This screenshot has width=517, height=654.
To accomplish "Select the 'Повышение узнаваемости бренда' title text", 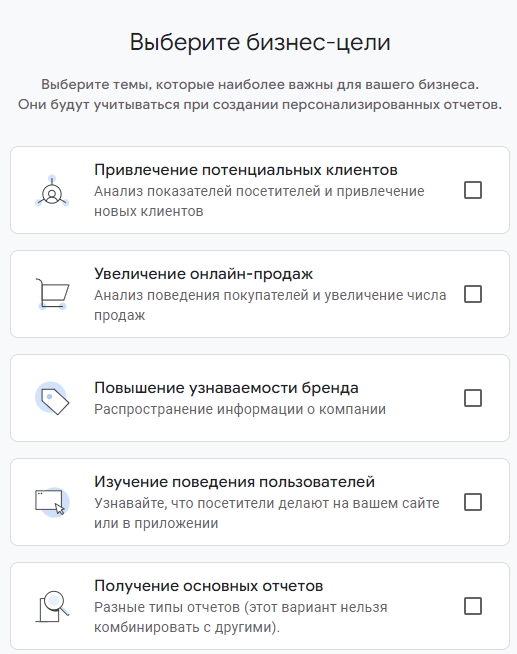I will 226,387.
